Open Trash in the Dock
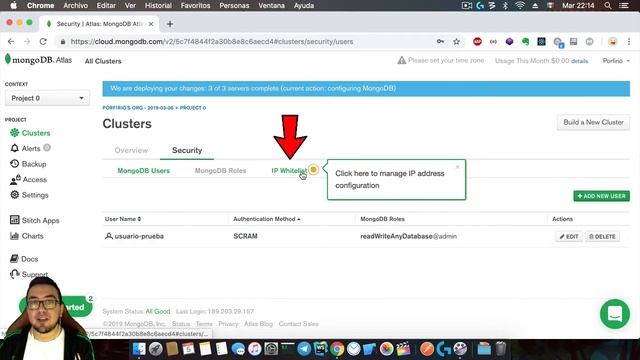640x360 pixels. (501, 349)
